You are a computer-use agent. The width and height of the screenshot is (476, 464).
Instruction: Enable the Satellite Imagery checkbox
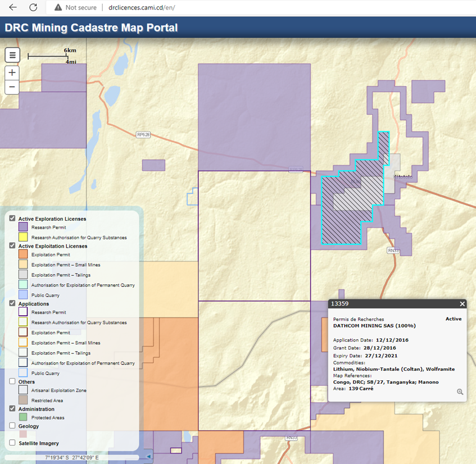(x=12, y=443)
